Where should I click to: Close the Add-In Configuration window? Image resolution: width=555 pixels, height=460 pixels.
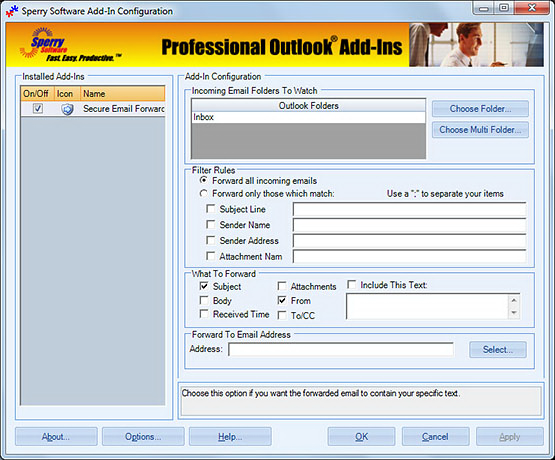532,8
